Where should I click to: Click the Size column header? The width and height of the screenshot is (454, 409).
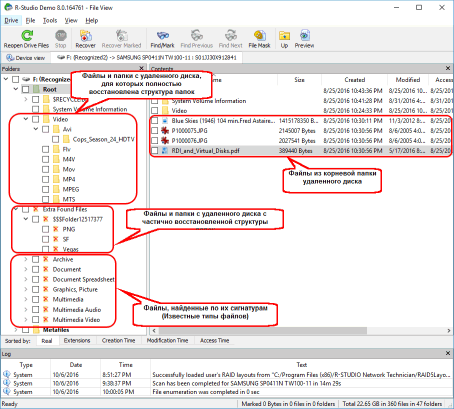[x=299, y=80]
